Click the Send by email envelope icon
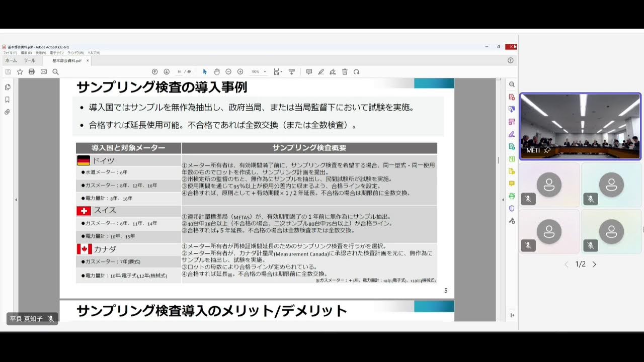Viewport: 644px width, 362px height. click(44, 72)
